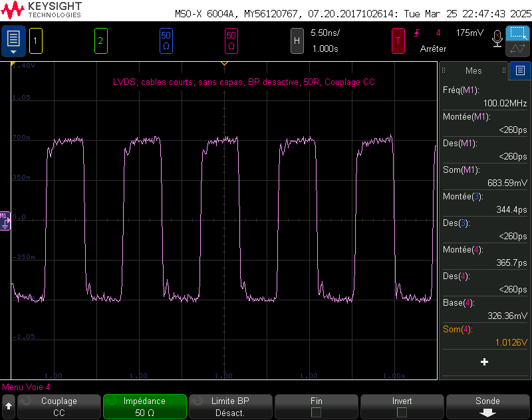Open the Couplage CC softkey

[x=59, y=407]
